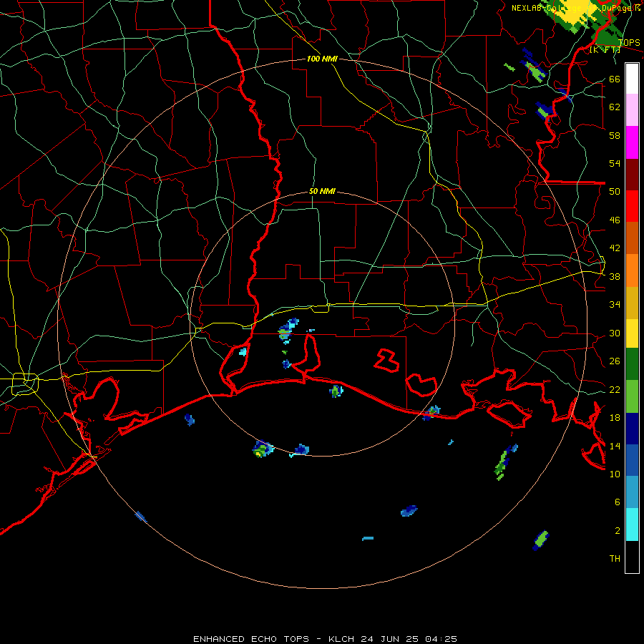Click the "24 JUN 25" date stamp

390,639
